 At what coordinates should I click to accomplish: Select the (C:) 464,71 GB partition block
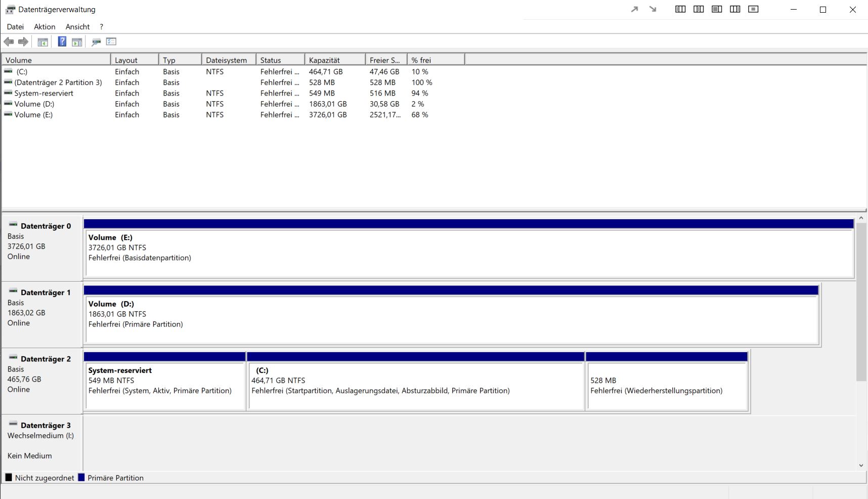coord(416,381)
